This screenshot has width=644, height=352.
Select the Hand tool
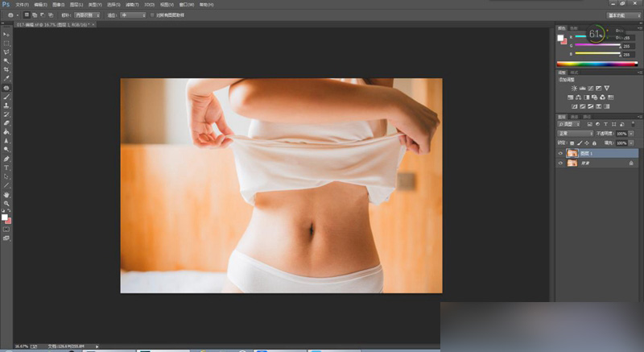6,195
